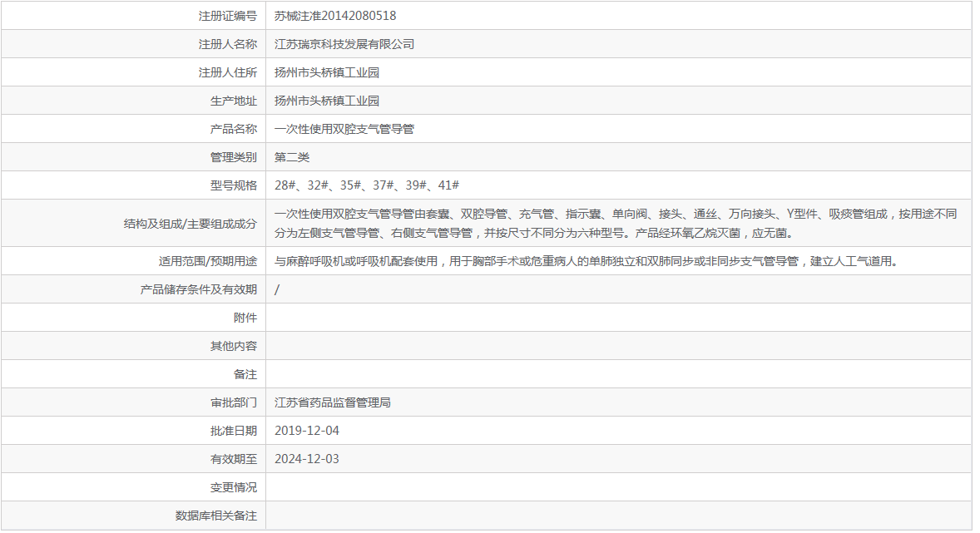Click the address value in the 注册人住所 row

pyautogui.click(x=327, y=72)
